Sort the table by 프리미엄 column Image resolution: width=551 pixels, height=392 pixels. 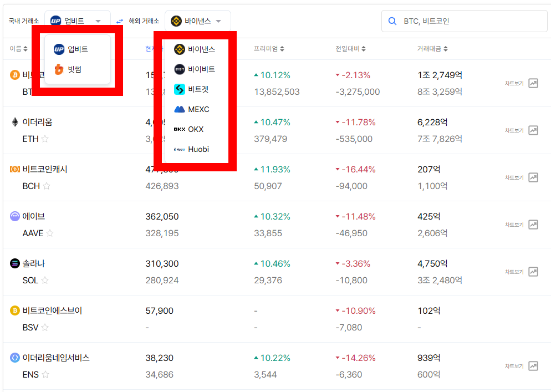pyautogui.click(x=269, y=49)
